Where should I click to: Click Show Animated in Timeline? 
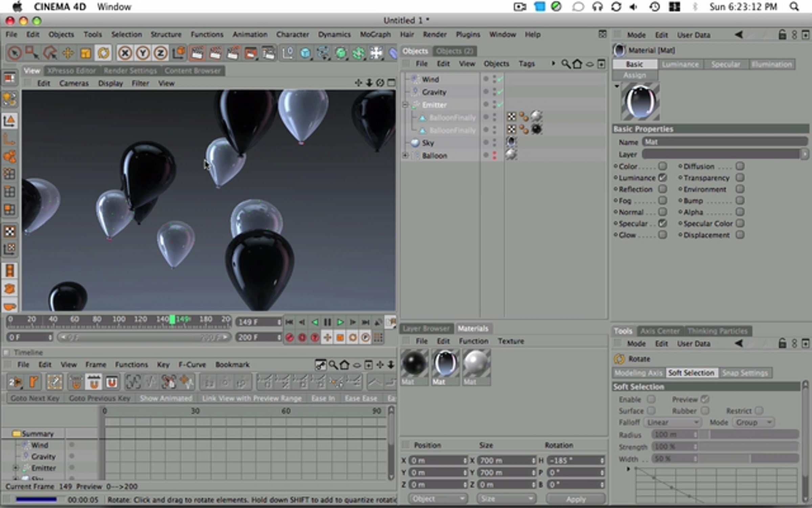coord(166,398)
